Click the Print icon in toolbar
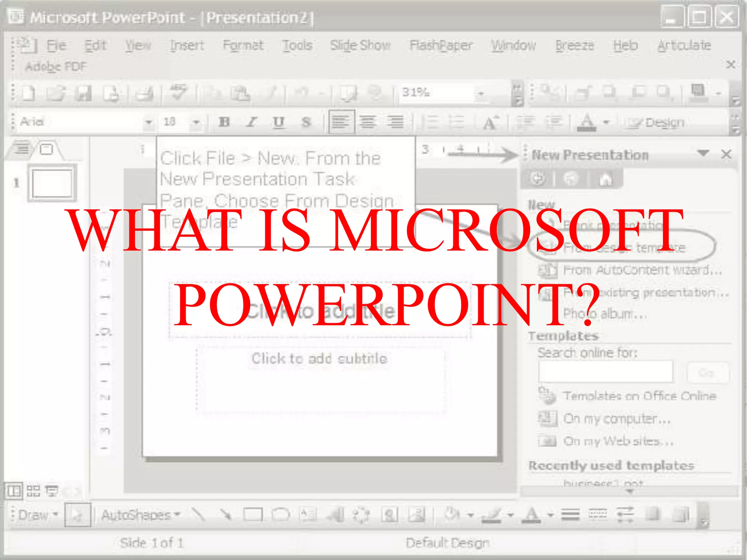The height and width of the screenshot is (560, 747). click(x=144, y=94)
